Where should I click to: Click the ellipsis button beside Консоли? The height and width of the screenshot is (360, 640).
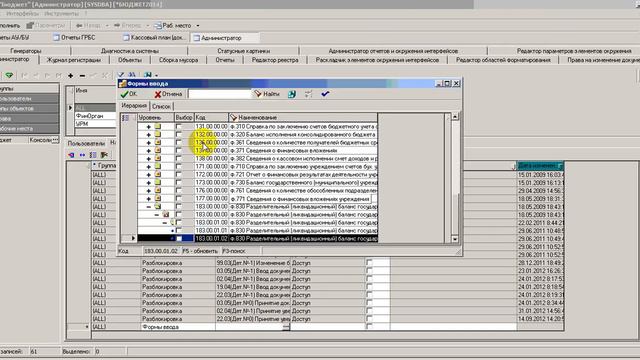55,140
